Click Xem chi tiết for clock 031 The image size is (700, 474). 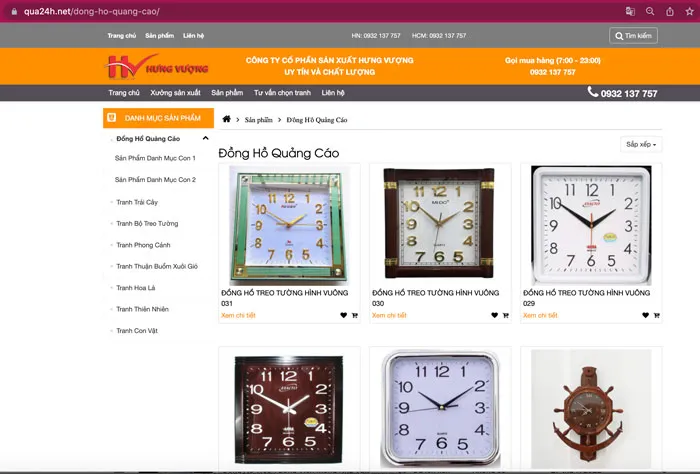pyautogui.click(x=238, y=315)
